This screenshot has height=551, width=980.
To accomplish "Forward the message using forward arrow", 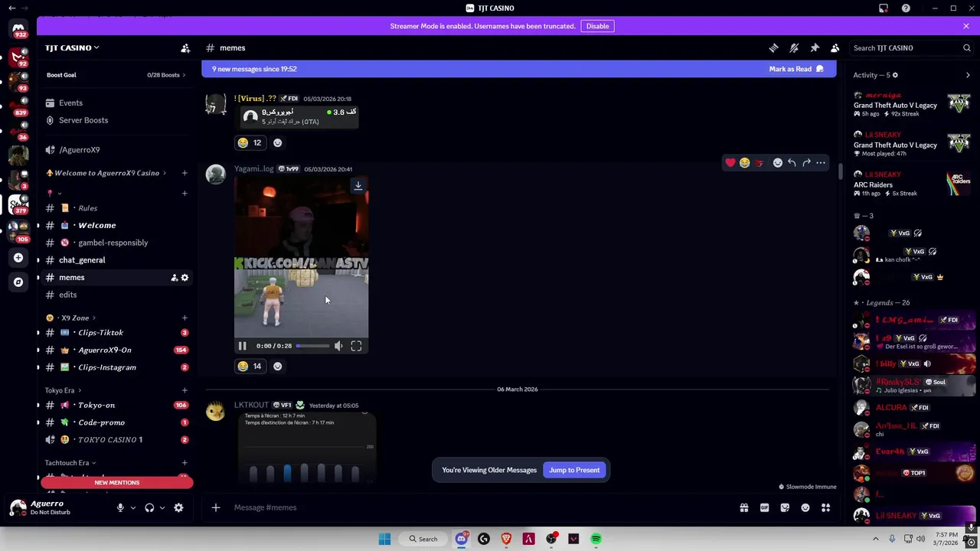I will [x=806, y=162].
